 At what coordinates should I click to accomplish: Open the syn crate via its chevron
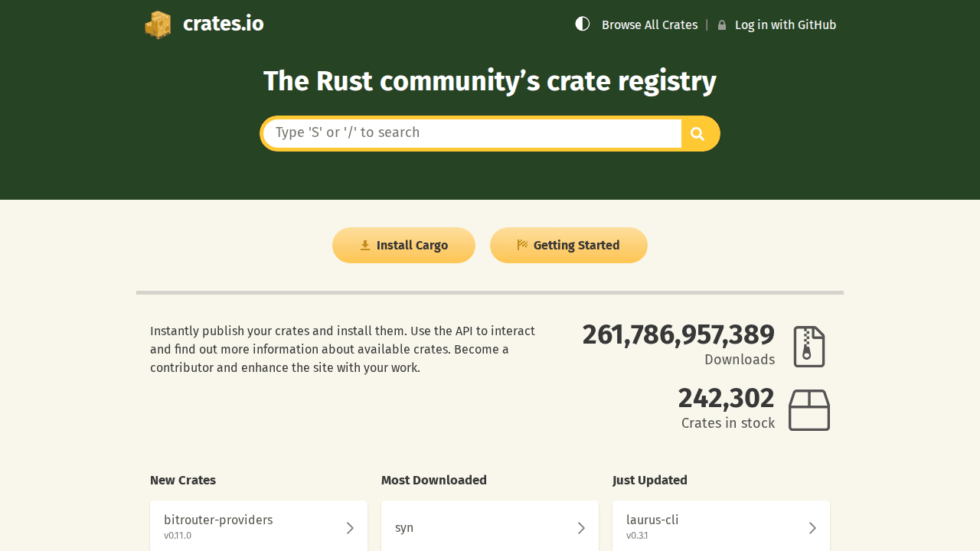pos(582,527)
